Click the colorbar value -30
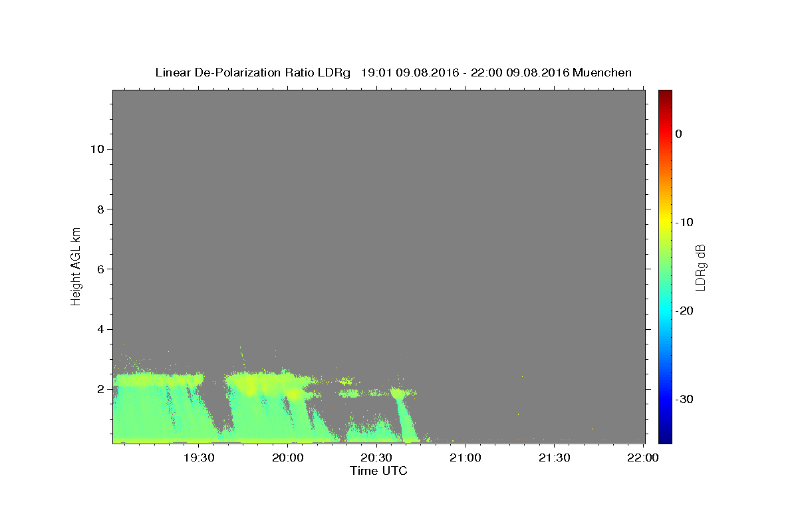The image size is (798, 532). tap(685, 399)
